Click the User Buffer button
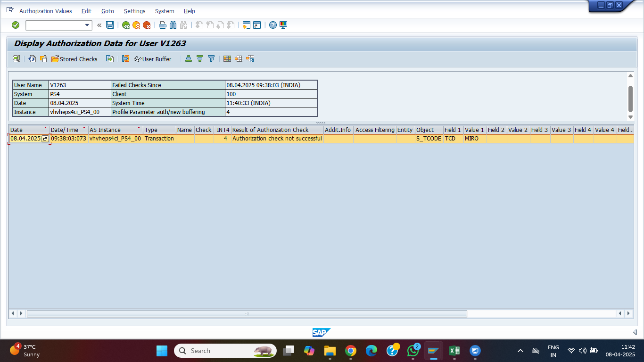644x362 pixels. click(153, 59)
